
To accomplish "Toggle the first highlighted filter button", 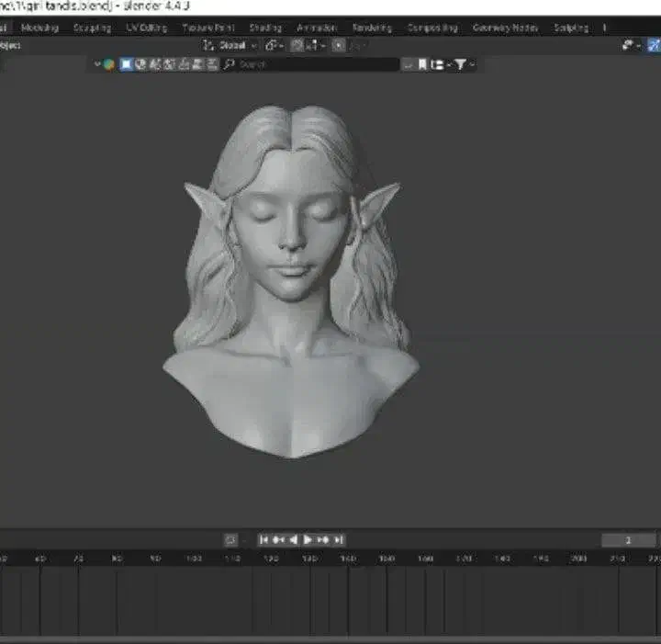I will coord(126,64).
